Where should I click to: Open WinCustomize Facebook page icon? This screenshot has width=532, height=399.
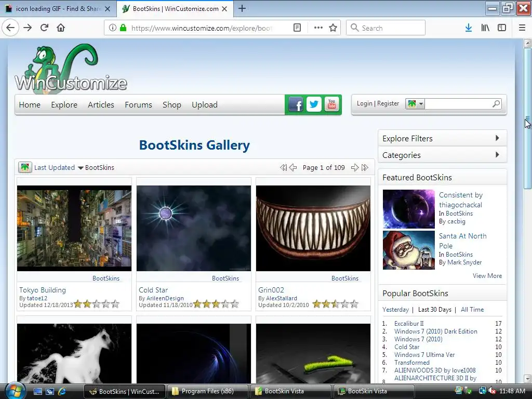(x=296, y=104)
